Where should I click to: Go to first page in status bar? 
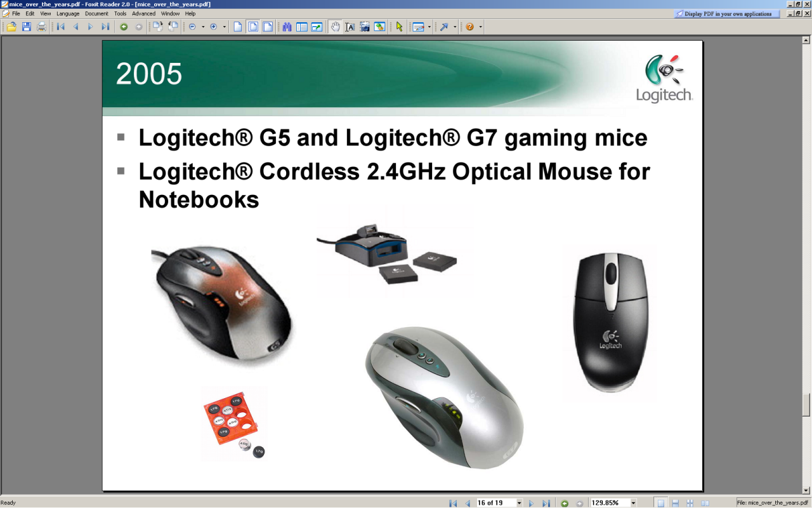tap(453, 503)
